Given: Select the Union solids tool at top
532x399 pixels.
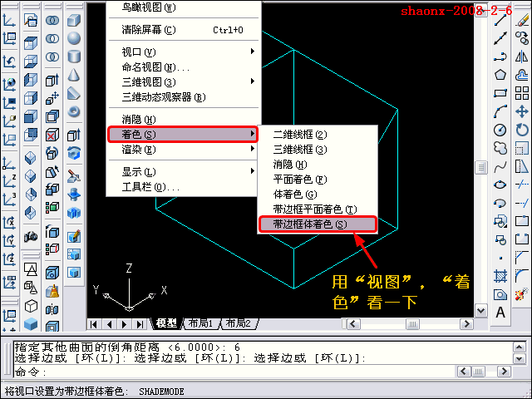Looking at the screenshot, I should click(52, 20).
